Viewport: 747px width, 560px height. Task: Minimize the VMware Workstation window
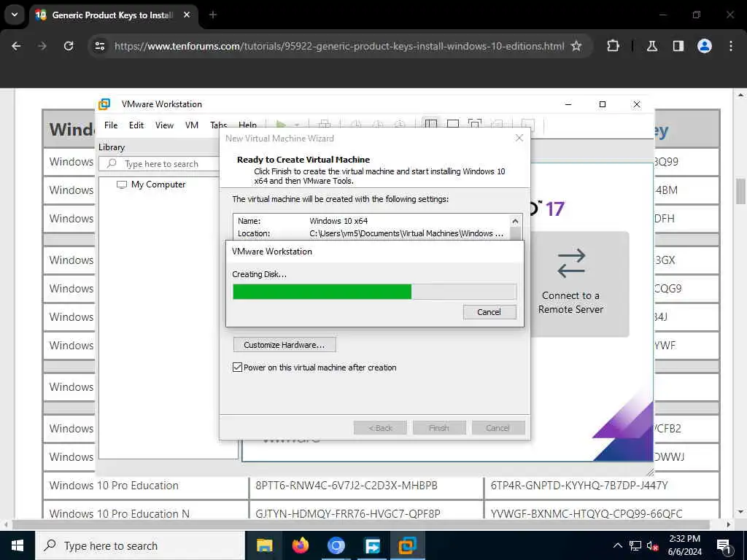click(x=568, y=104)
